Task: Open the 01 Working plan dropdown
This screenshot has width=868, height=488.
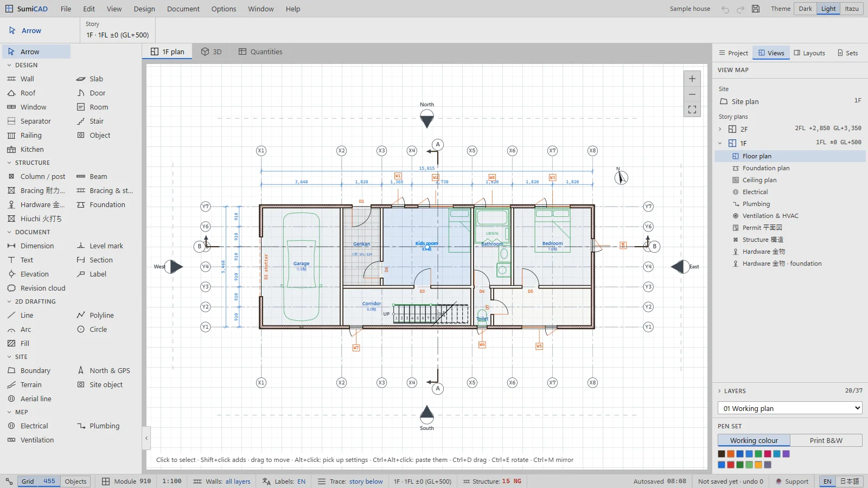Action: [790, 408]
